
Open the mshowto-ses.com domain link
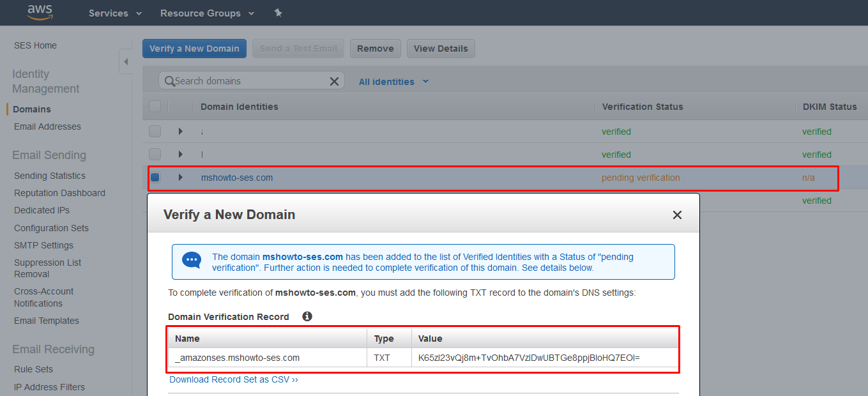[x=237, y=178]
